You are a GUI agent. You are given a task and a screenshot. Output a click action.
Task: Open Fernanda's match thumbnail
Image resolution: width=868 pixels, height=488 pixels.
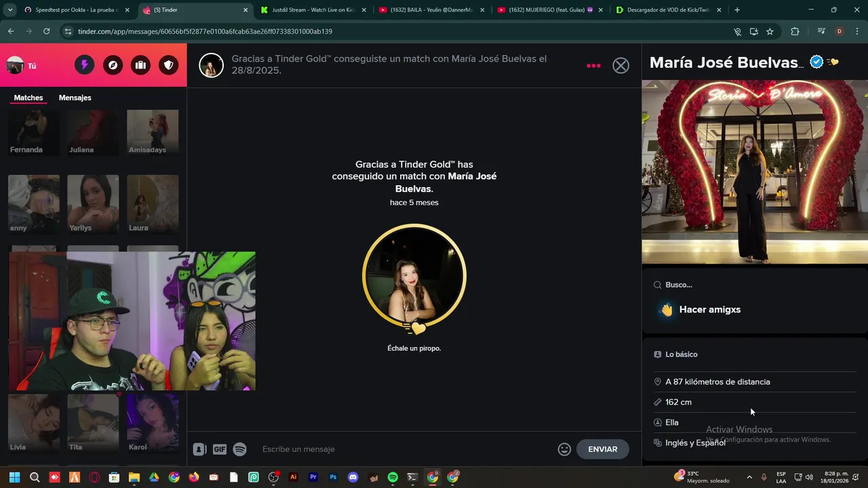(34, 133)
